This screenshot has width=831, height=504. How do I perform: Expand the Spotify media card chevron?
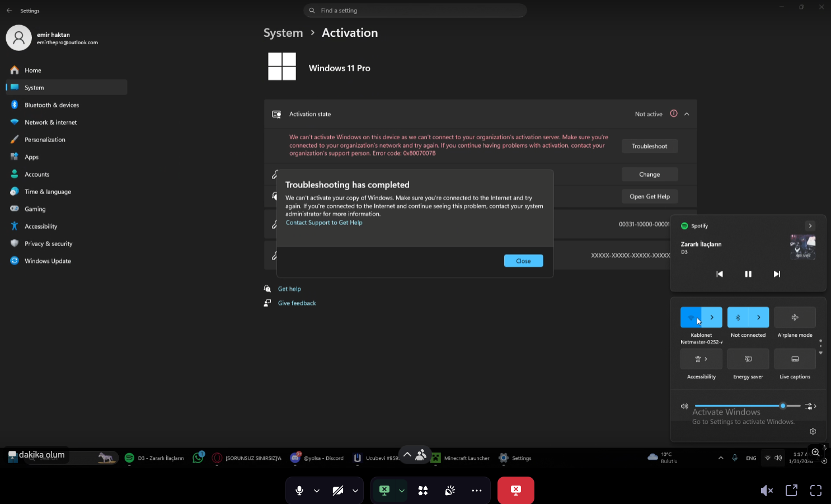[810, 226]
